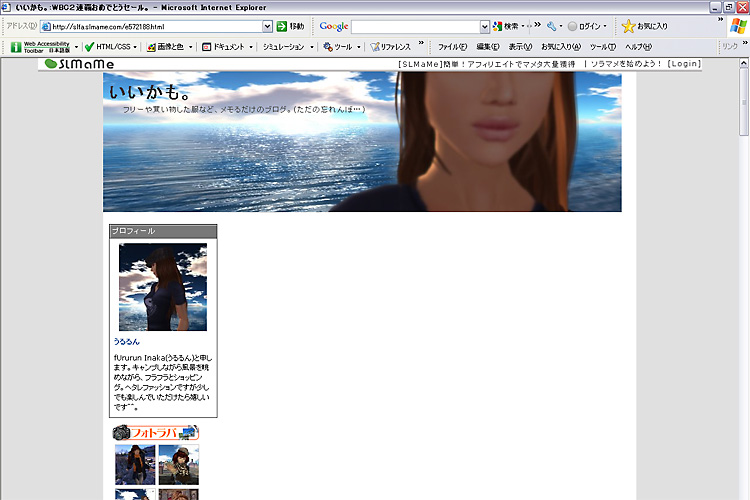
Task: Open the first フォトラバ photo thumbnail
Action: point(135,465)
